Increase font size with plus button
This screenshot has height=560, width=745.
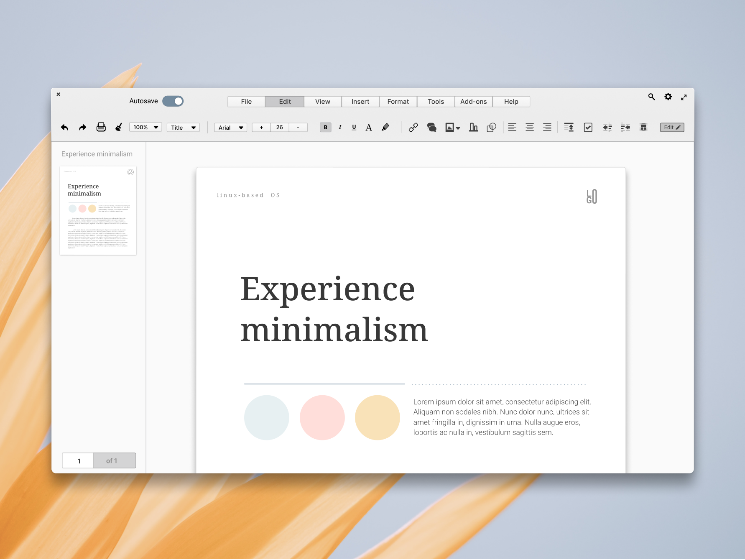tap(261, 128)
